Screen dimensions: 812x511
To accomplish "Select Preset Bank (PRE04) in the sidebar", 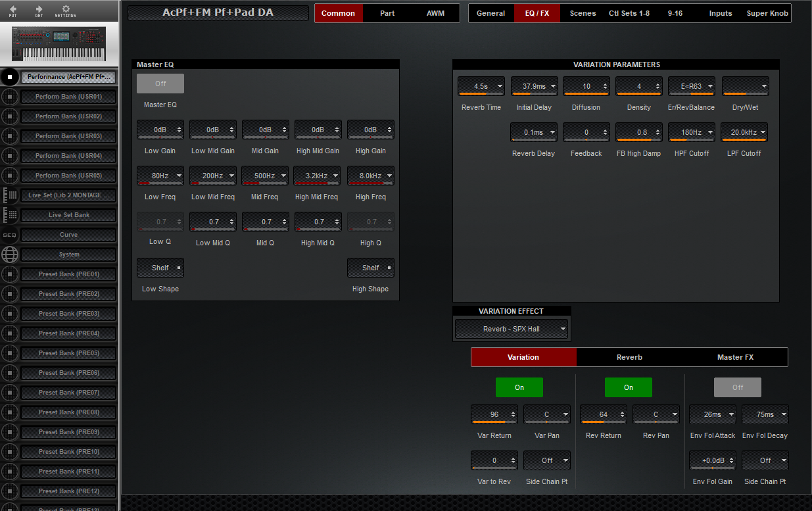I will 69,333.
